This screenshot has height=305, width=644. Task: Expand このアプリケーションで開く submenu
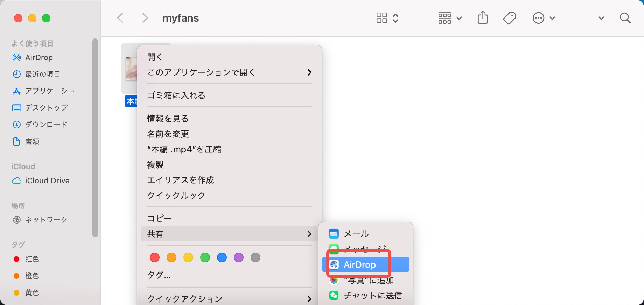(x=229, y=72)
